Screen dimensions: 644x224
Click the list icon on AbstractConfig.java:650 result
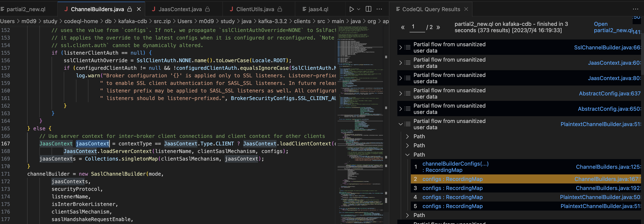(407, 109)
